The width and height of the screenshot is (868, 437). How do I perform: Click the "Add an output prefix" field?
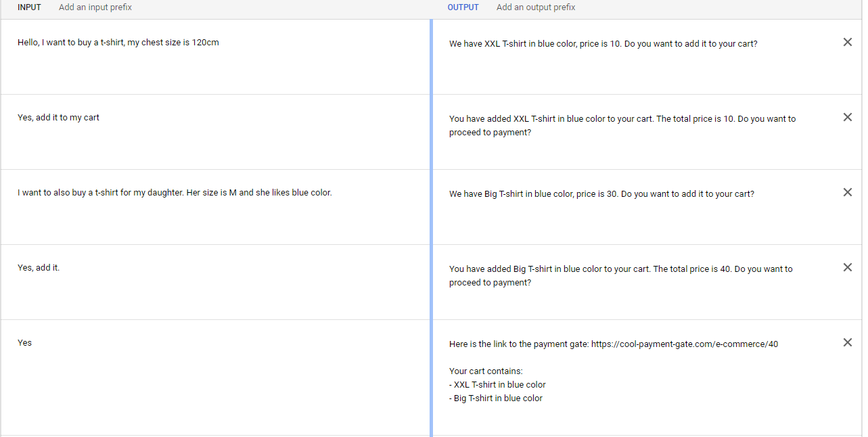536,7
